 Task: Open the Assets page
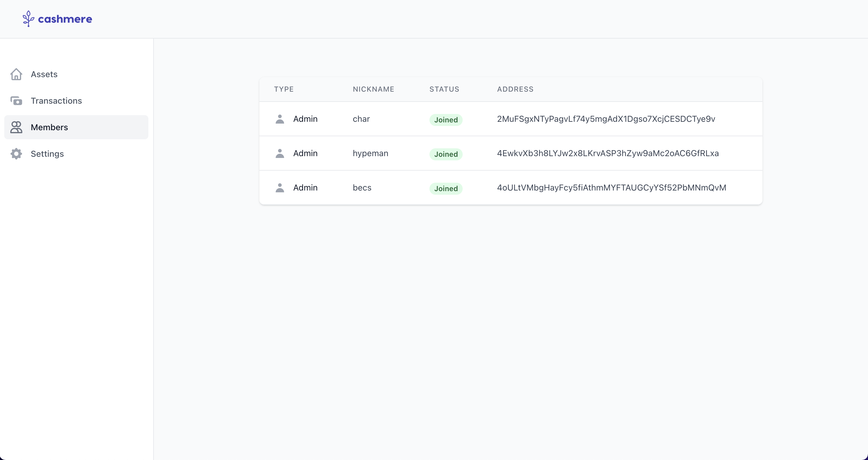click(44, 74)
